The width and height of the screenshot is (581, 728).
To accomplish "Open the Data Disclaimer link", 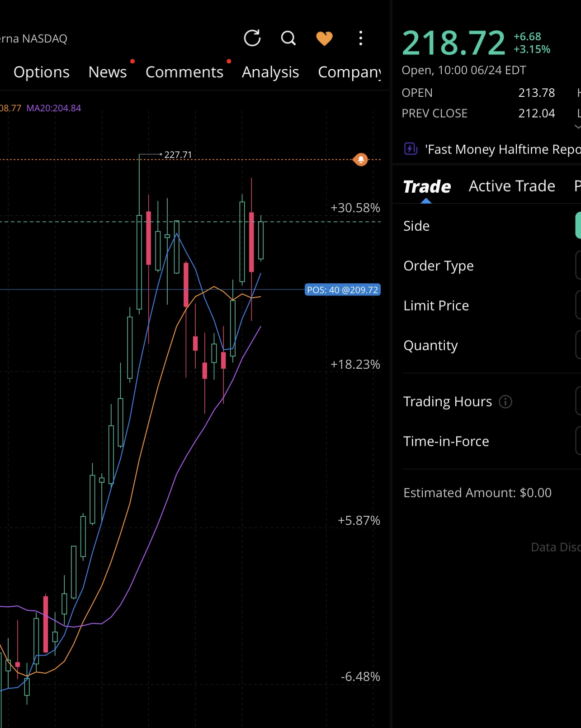I will click(555, 547).
